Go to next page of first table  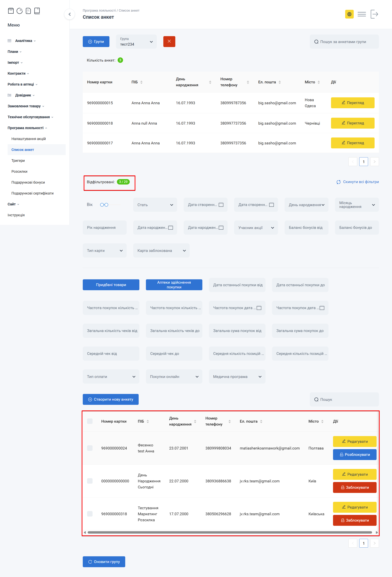(374, 162)
